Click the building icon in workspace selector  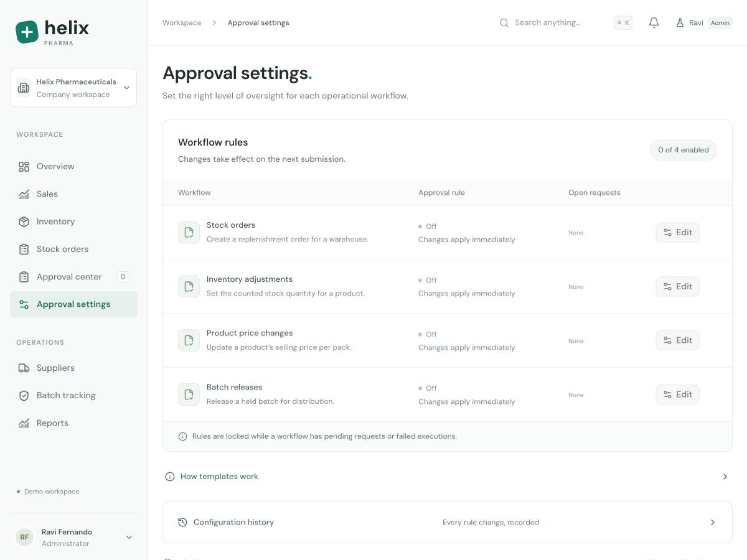(x=24, y=88)
